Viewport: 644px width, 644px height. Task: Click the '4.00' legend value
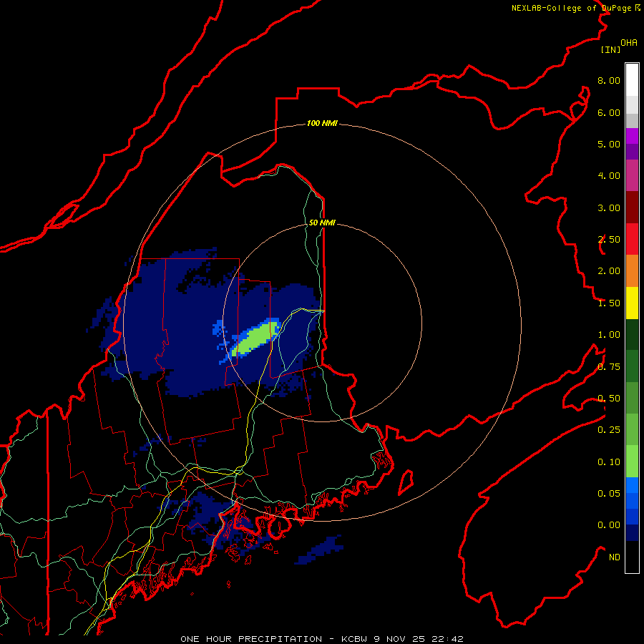[609, 176]
